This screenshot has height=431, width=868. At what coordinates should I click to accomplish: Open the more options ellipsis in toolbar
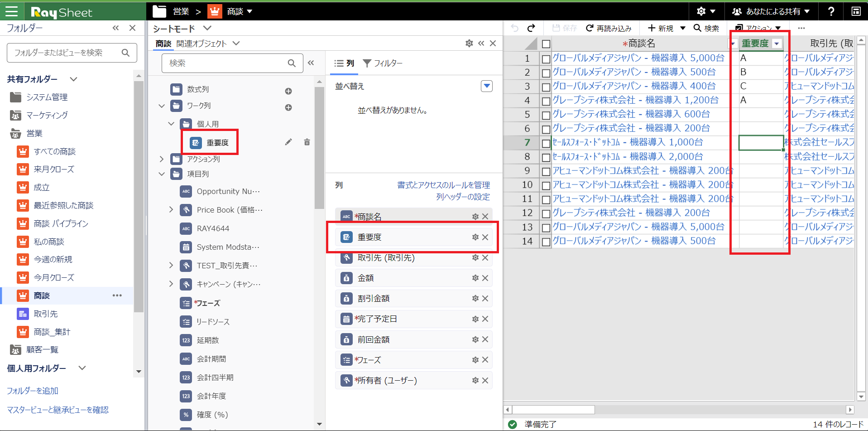[801, 28]
